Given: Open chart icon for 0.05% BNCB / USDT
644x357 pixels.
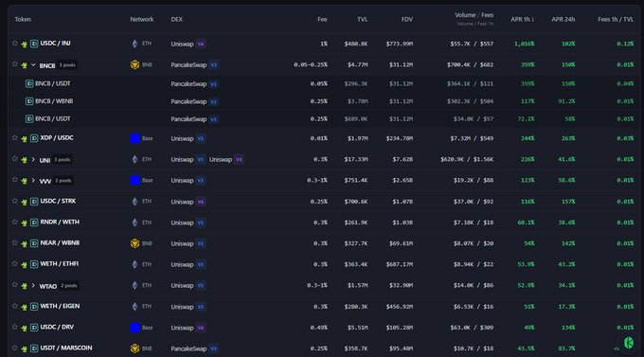Looking at the screenshot, I should tap(29, 84).
